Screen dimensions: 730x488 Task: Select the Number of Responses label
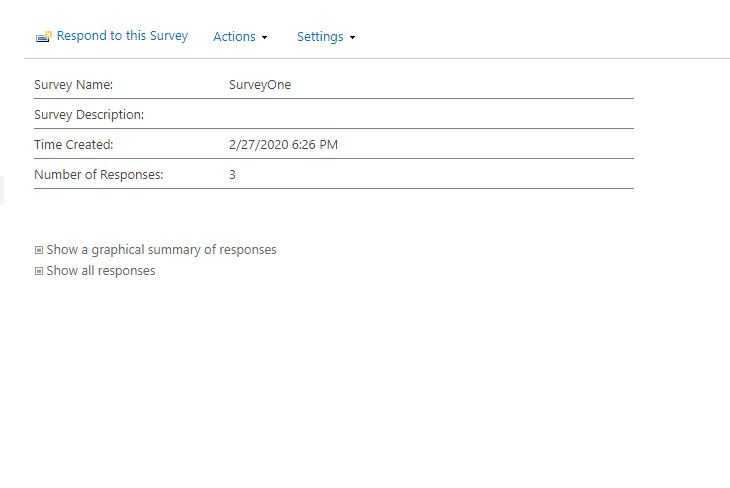click(x=98, y=175)
